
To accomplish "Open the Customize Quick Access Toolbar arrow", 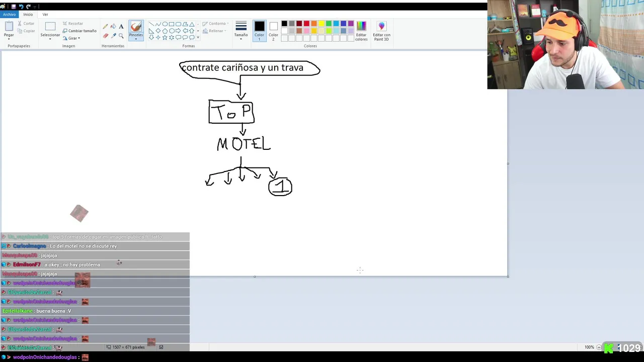I will point(35,7).
